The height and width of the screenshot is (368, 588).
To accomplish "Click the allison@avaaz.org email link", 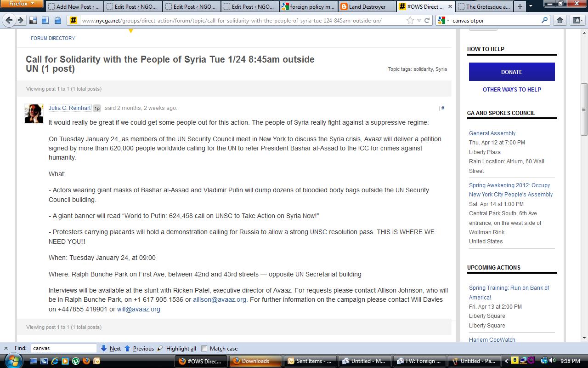I will [220, 299].
